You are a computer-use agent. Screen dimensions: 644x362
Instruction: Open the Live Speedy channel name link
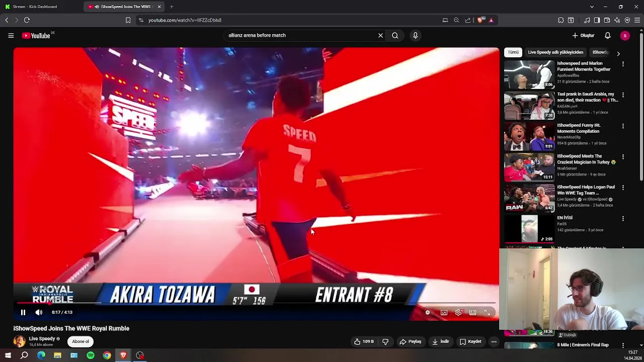click(x=42, y=338)
